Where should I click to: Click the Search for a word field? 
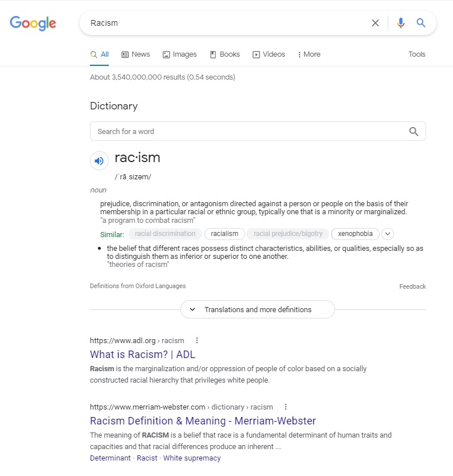tap(258, 131)
